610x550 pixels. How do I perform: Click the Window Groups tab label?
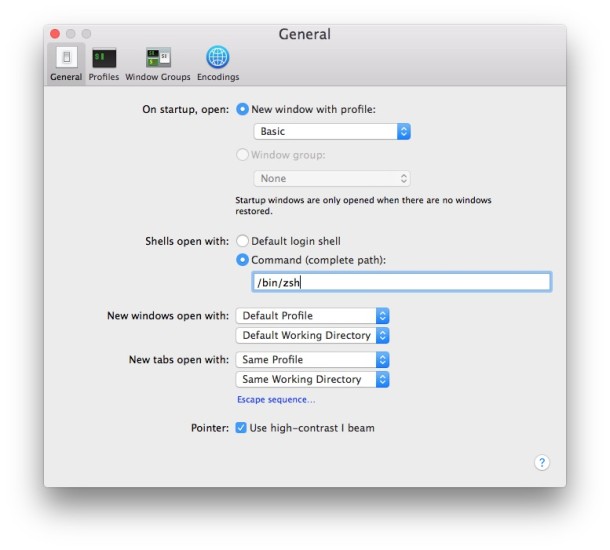159,77
